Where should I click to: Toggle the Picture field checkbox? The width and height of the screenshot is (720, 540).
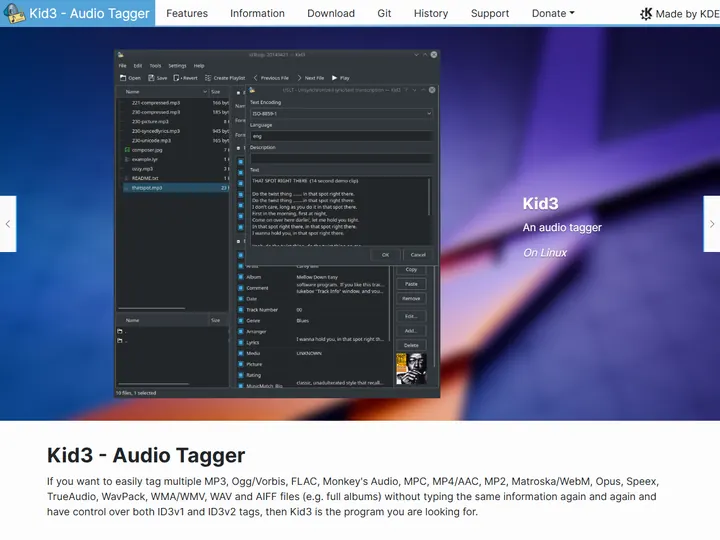(x=241, y=364)
